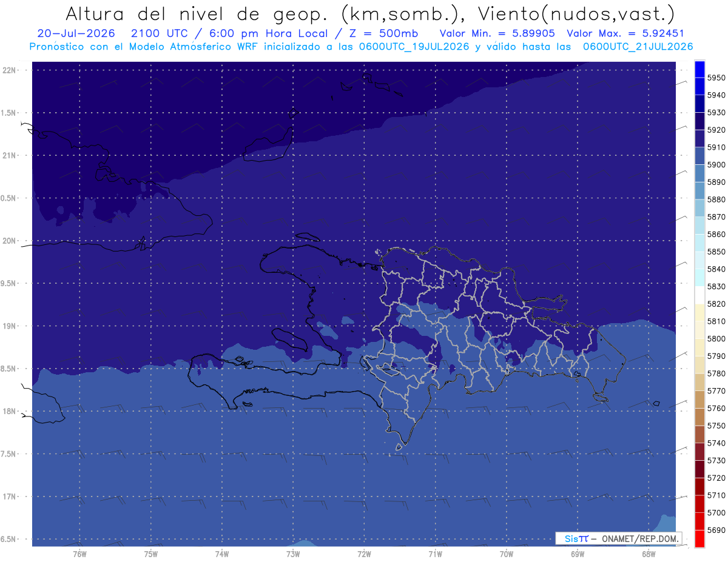Click the '5820' color bar value
This screenshot has width=728, height=562.
[x=716, y=304]
